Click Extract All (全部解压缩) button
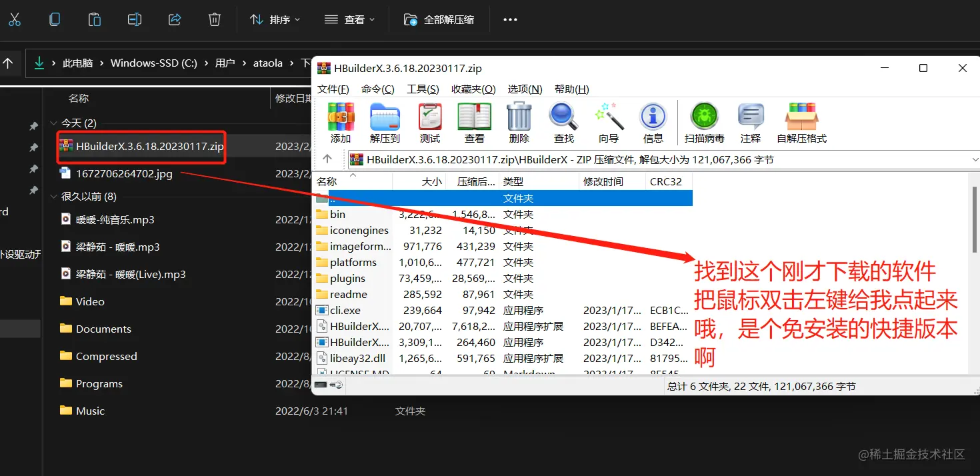980x476 pixels. click(439, 19)
